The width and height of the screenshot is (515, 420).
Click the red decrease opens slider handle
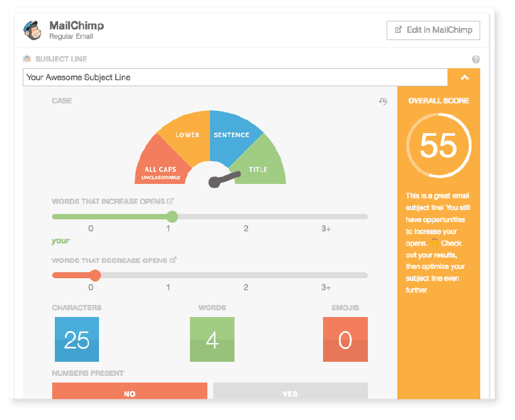point(95,275)
